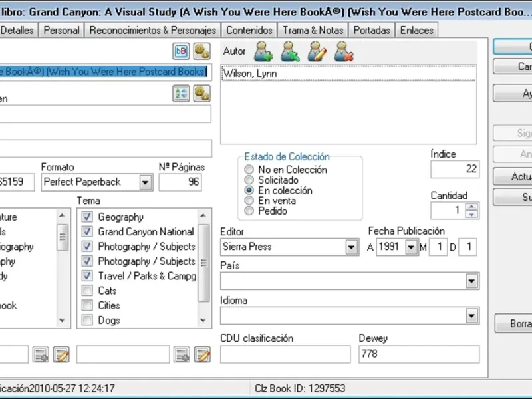532x399 pixels.
Task: Click the Actualizar button
Action: click(x=513, y=176)
